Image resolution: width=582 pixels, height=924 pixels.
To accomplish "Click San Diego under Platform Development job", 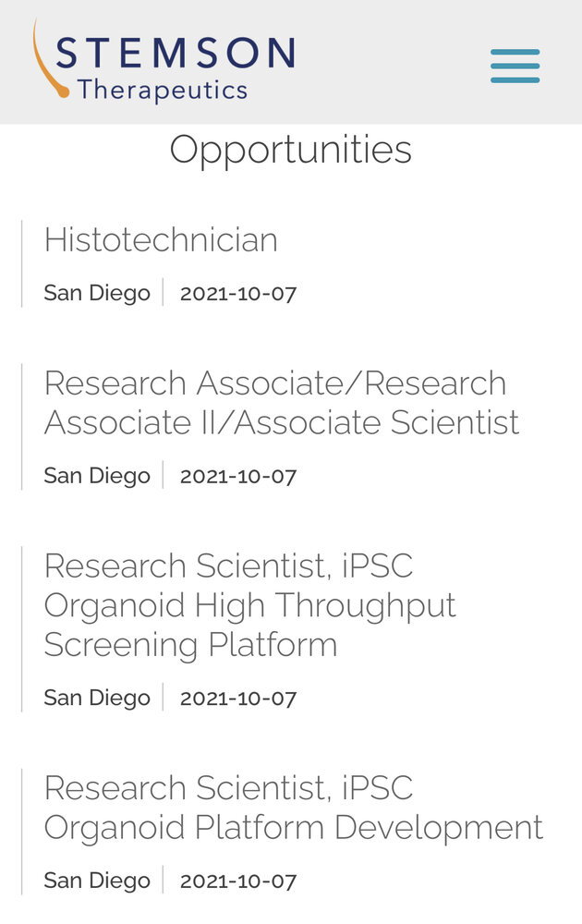I will (x=97, y=881).
